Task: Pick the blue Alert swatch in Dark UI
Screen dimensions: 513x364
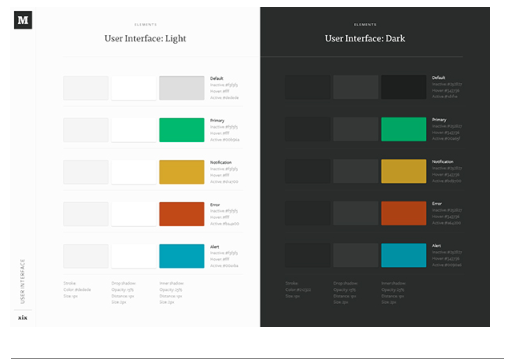Action: (404, 255)
